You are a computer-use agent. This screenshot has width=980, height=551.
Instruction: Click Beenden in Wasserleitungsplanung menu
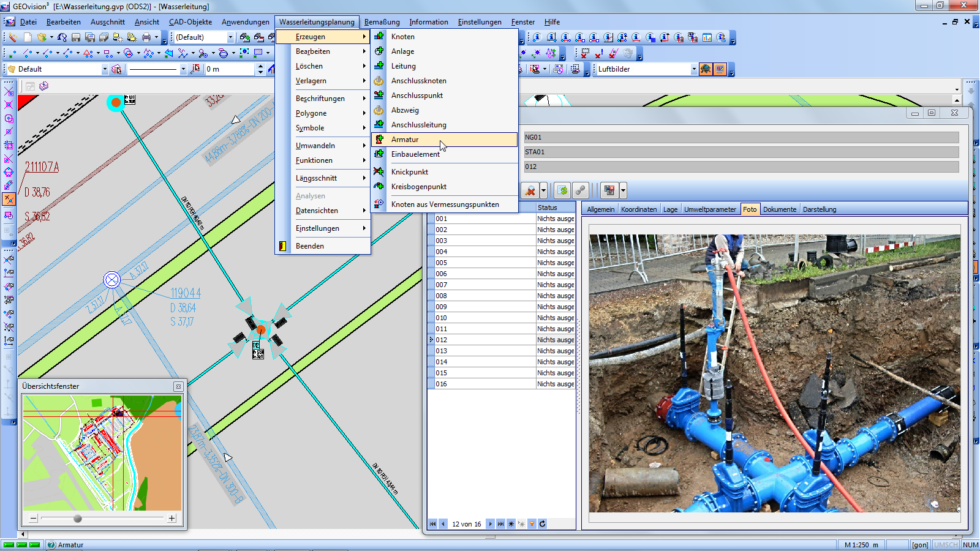pos(323,246)
